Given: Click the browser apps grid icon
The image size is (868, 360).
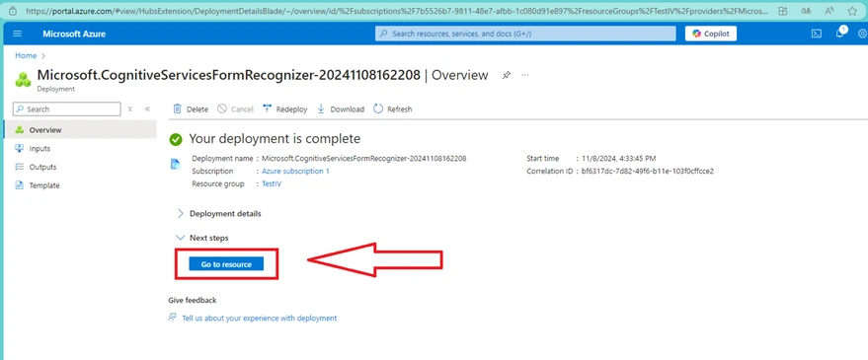Looking at the screenshot, I should (x=783, y=11).
